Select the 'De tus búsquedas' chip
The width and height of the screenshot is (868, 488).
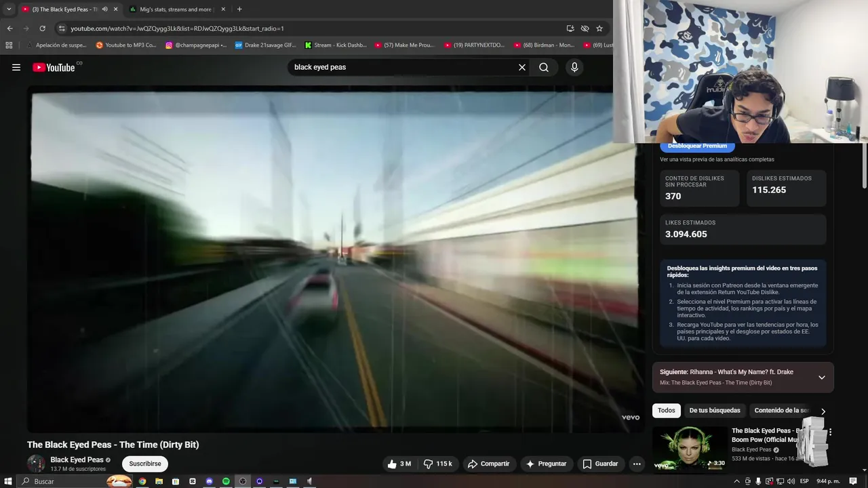pos(715,410)
